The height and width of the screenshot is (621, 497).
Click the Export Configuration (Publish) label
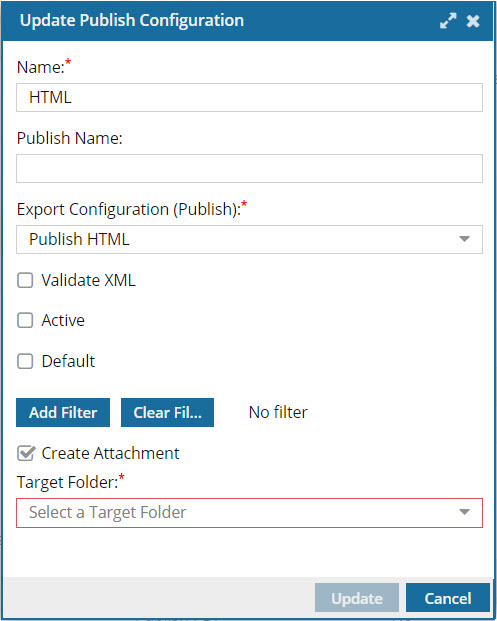[129, 210]
